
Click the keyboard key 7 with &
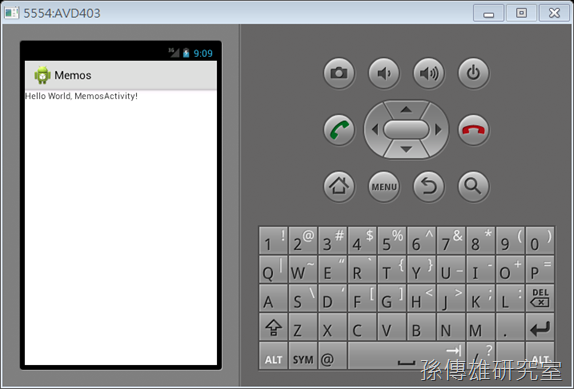(451, 240)
